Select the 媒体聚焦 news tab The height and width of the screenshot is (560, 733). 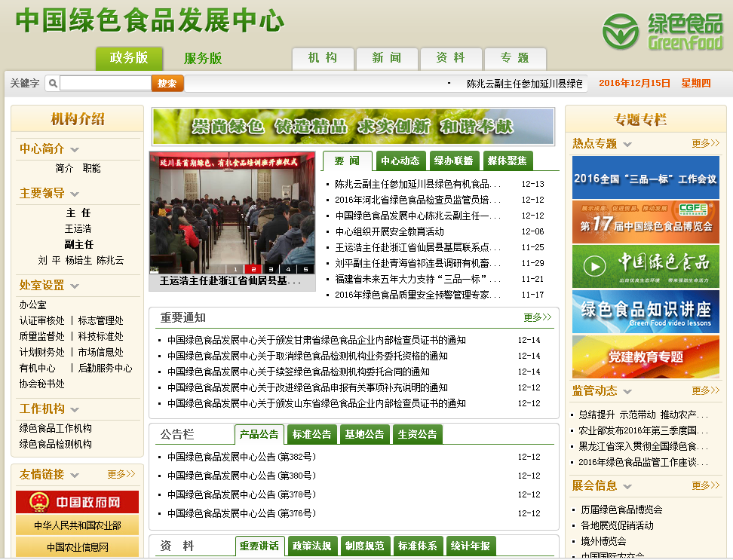coord(508,161)
